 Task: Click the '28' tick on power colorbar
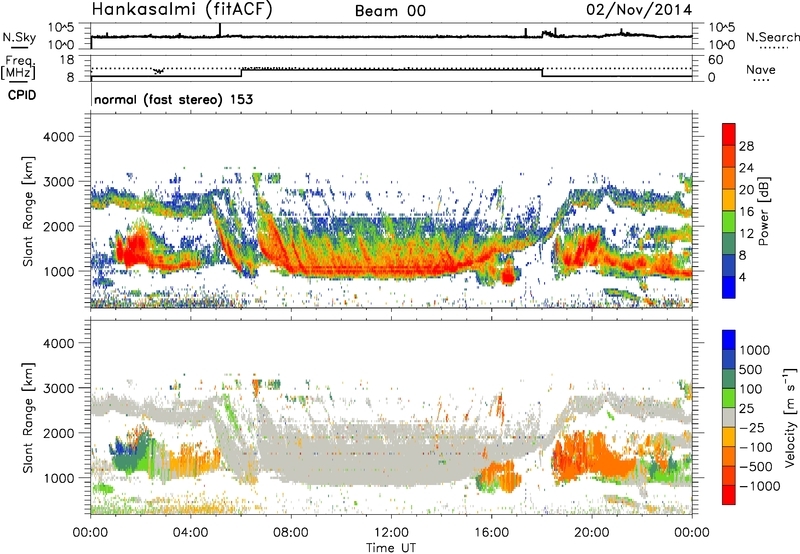pos(746,146)
